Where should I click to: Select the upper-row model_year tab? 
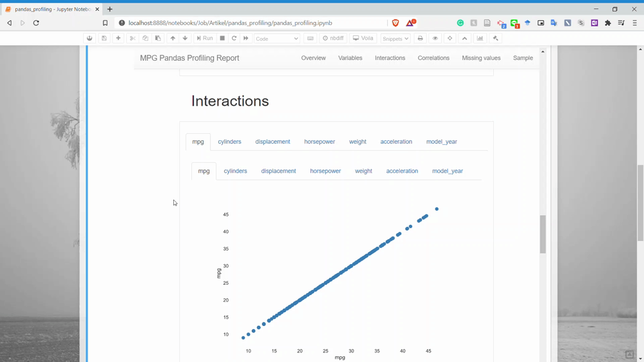pyautogui.click(x=442, y=142)
